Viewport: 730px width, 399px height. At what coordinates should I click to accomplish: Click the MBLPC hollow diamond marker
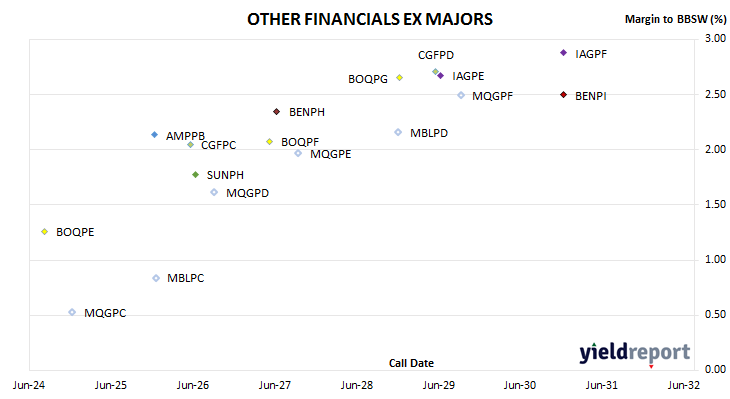[x=156, y=278]
